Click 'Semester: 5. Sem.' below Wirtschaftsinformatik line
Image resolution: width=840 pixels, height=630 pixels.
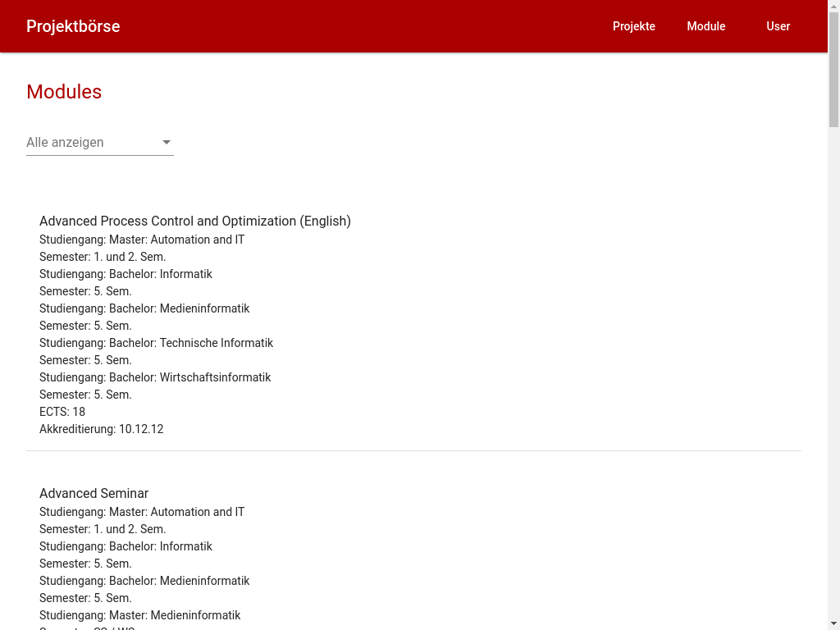pos(85,395)
